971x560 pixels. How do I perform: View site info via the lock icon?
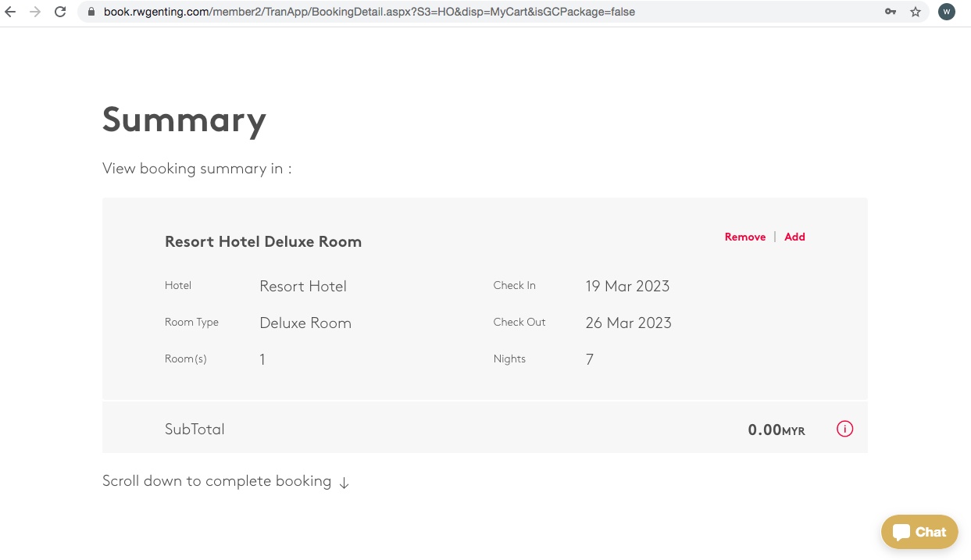tap(91, 12)
